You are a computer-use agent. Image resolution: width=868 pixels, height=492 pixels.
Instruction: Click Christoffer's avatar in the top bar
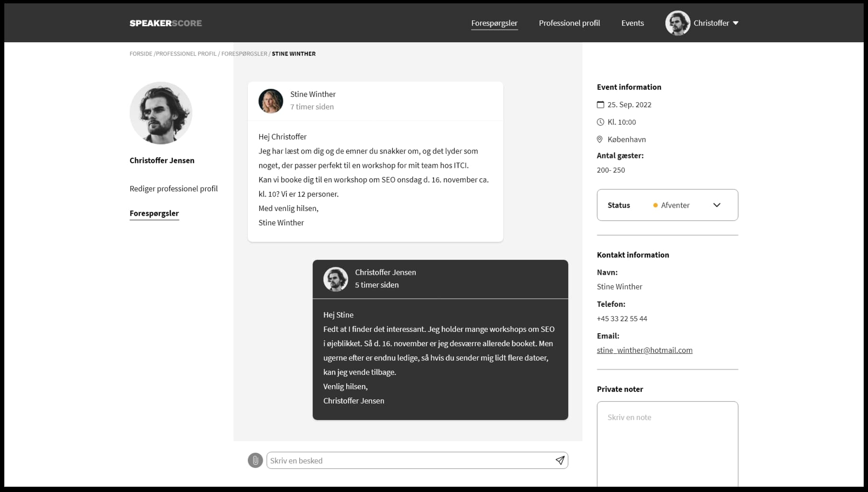click(678, 23)
